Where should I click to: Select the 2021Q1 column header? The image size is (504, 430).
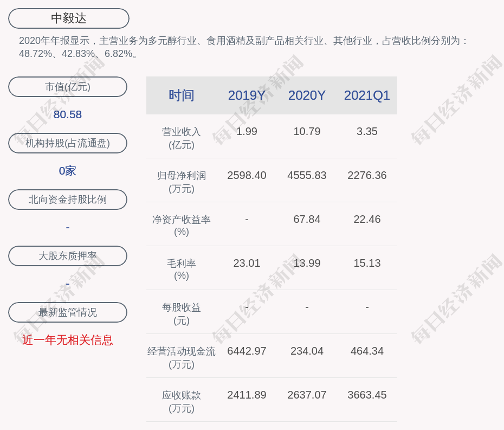[x=367, y=95]
